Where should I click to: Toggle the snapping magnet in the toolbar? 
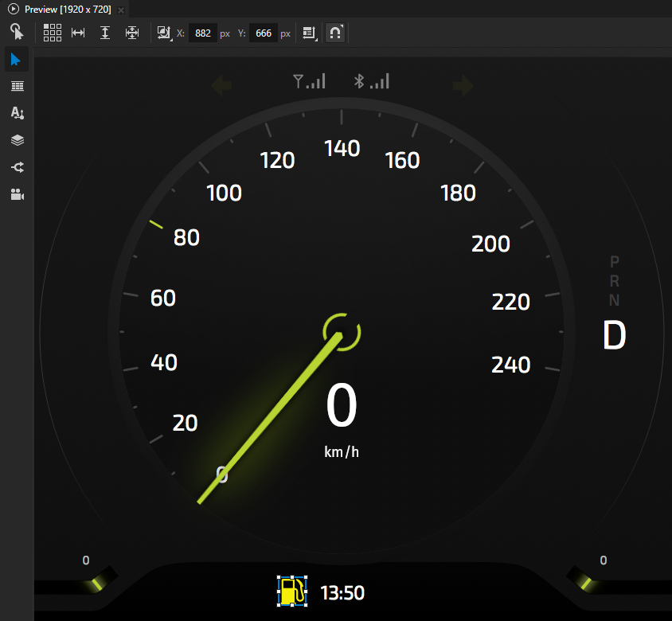pyautogui.click(x=334, y=33)
